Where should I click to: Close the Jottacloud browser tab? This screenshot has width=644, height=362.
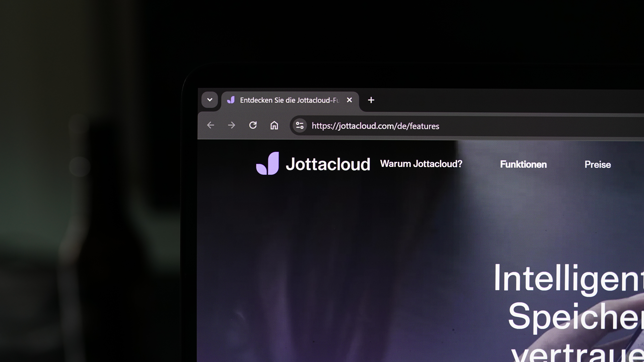click(349, 100)
